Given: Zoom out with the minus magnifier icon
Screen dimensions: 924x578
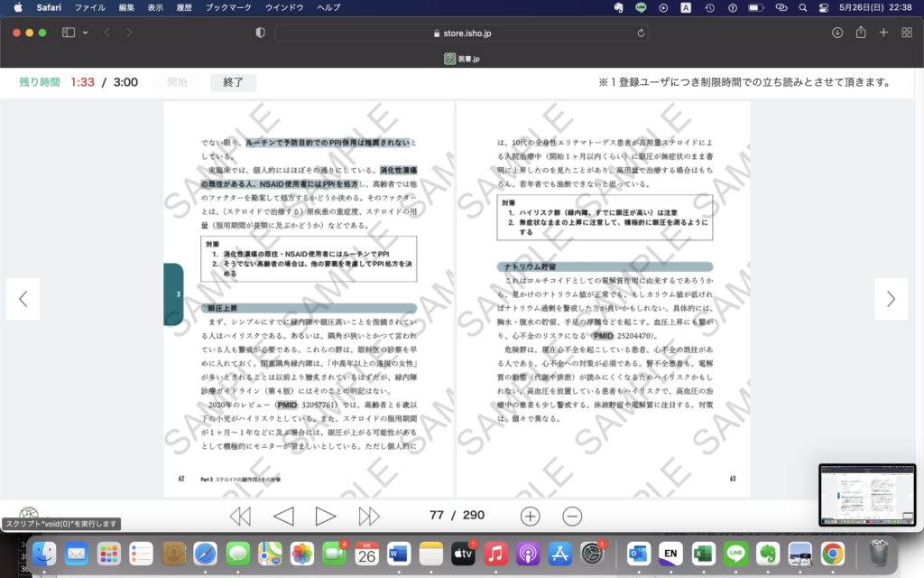Looking at the screenshot, I should click(572, 516).
